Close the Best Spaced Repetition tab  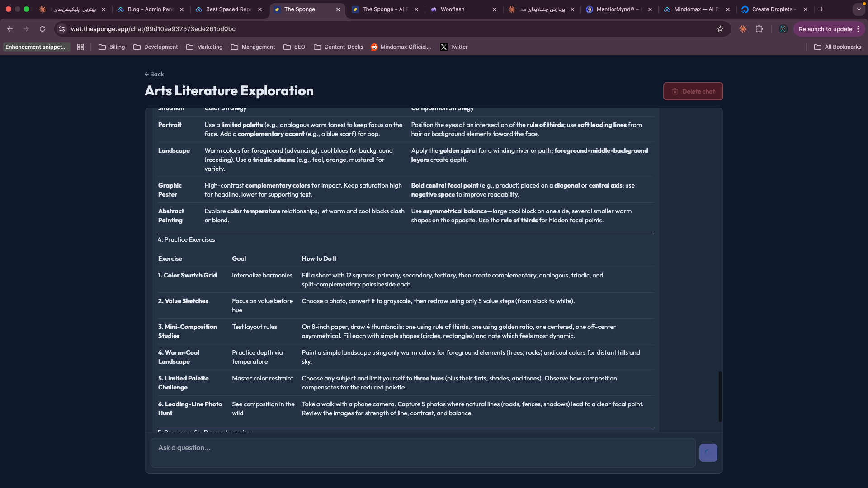(260, 9)
